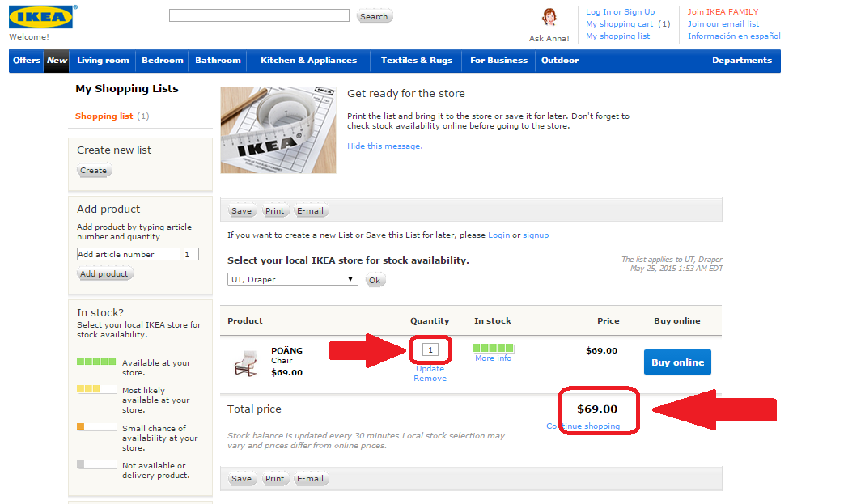Click the Print button
Screen dimensions: 865x504
pos(275,210)
